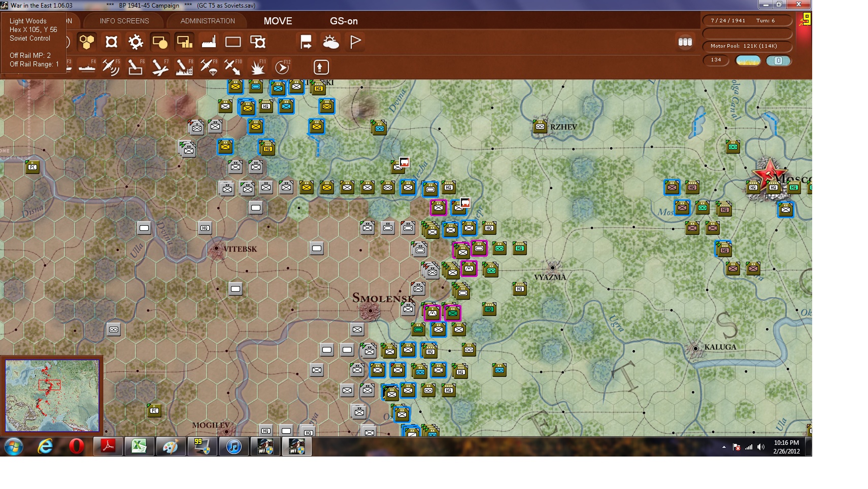Toggle the screen-with-bars overlay icon
The image size is (868, 489).
point(184,42)
